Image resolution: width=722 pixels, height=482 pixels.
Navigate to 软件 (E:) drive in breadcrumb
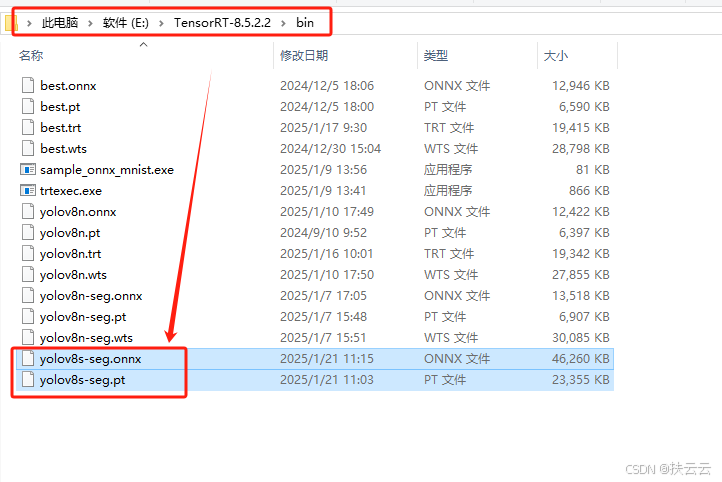point(126,23)
